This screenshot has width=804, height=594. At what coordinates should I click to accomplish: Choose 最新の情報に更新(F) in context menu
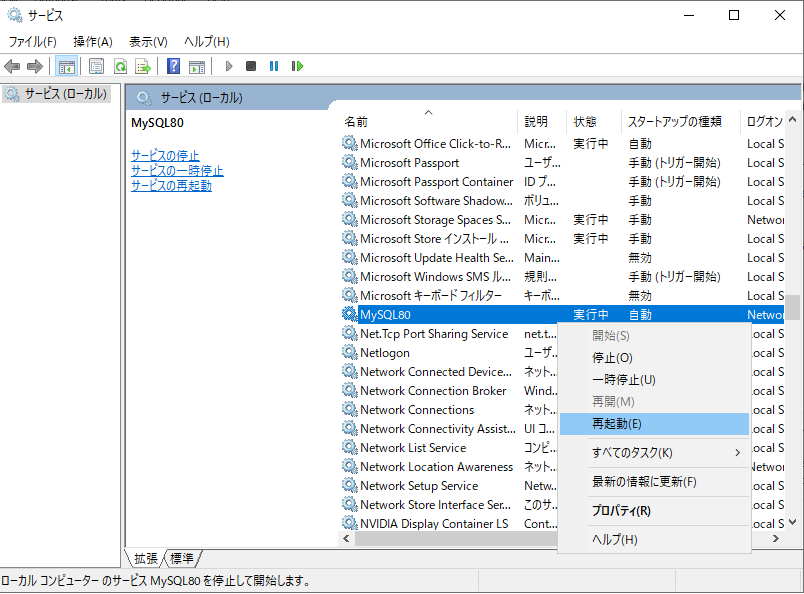coord(654,482)
